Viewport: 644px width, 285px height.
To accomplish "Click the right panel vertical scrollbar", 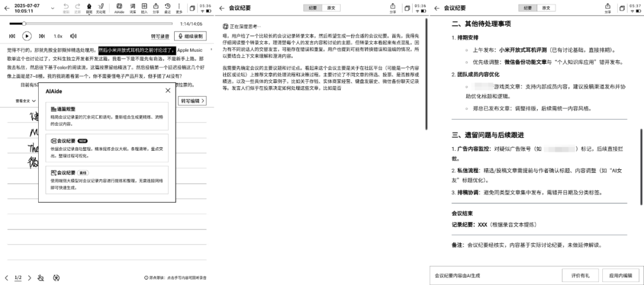I will pyautogui.click(x=640, y=167).
